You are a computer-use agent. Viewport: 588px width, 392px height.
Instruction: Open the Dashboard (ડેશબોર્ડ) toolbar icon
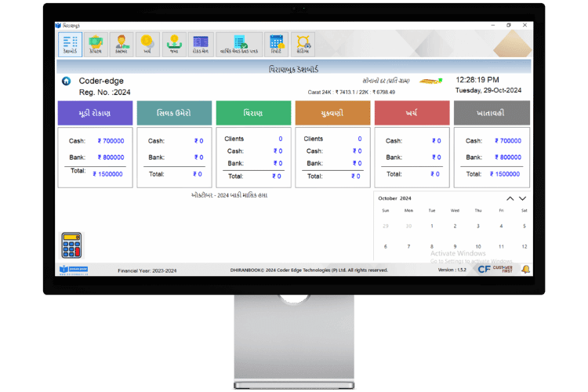(x=70, y=44)
